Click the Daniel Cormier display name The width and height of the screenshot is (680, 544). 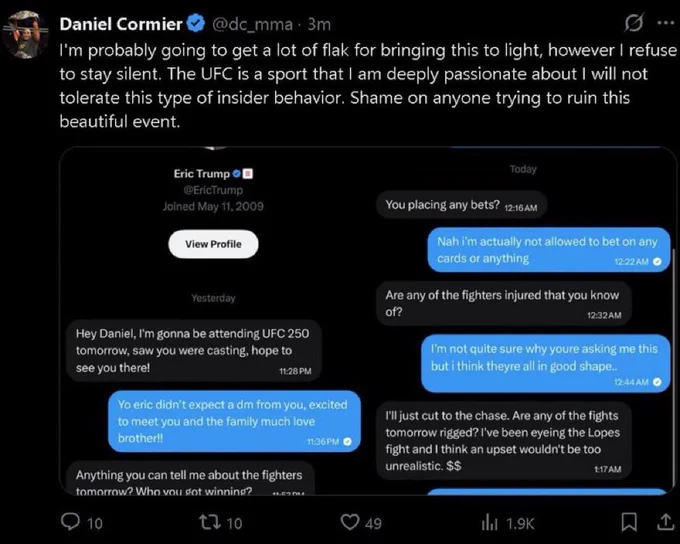pyautogui.click(x=121, y=24)
